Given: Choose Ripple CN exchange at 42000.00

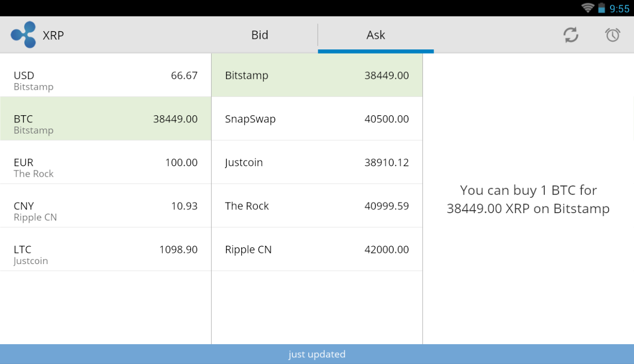Looking at the screenshot, I should point(317,249).
